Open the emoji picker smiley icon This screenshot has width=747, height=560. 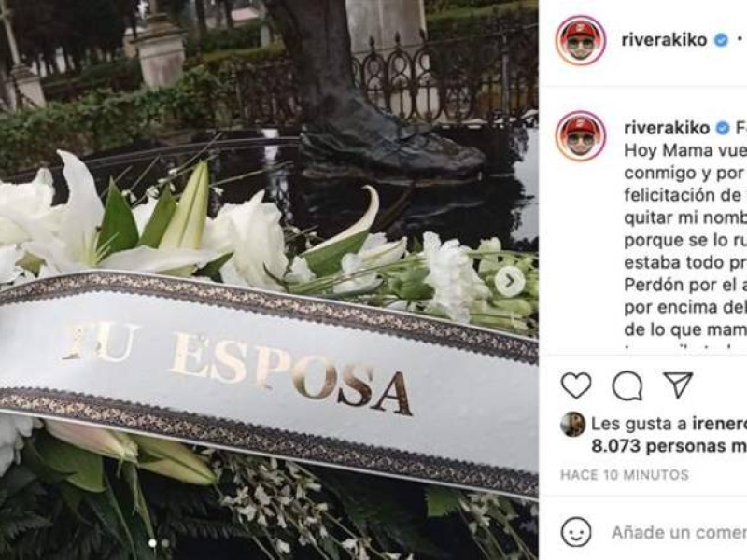(576, 532)
